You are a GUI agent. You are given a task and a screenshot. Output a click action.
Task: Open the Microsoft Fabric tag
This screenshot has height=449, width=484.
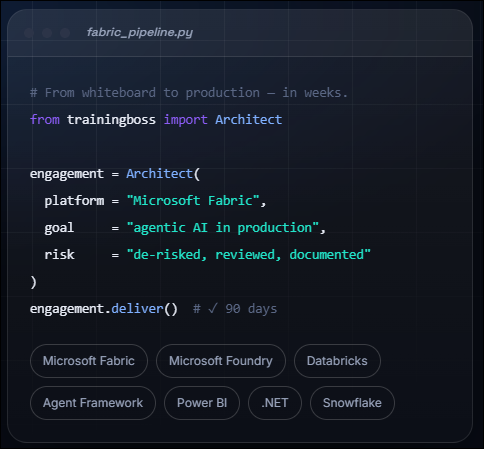pyautogui.click(x=89, y=361)
